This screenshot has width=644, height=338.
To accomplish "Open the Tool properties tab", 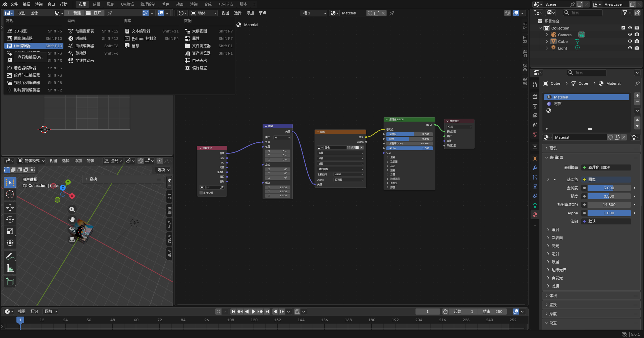I will click(535, 85).
